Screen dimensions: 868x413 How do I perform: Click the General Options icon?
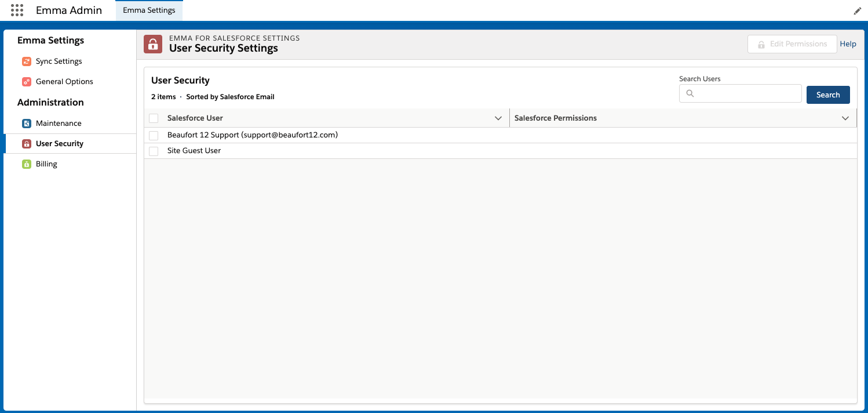tap(27, 82)
